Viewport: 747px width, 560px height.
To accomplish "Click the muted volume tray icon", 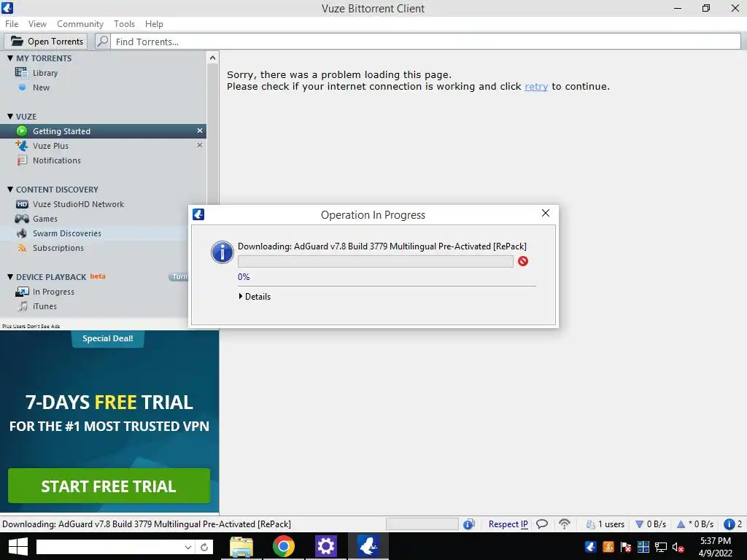I will pos(678,548).
